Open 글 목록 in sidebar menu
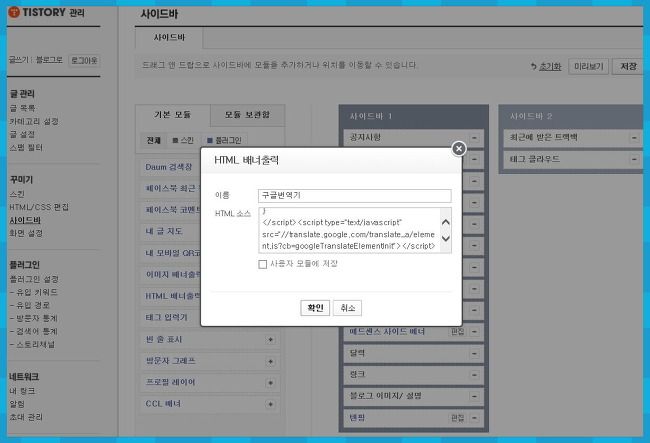Screen dimensions: 650x443 pyautogui.click(x=22, y=108)
